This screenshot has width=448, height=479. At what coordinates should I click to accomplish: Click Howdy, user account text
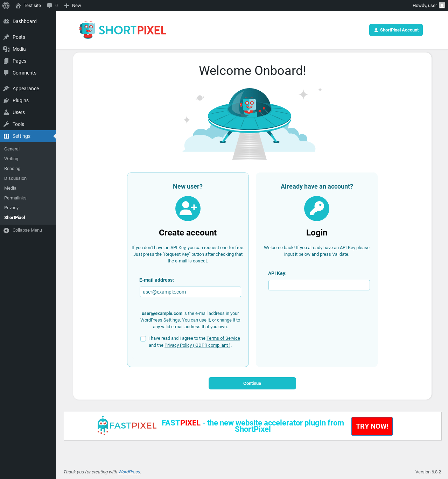(x=425, y=6)
